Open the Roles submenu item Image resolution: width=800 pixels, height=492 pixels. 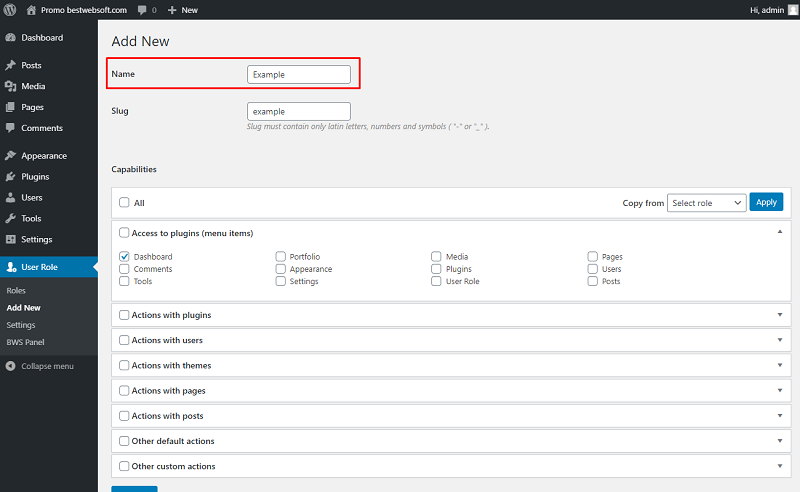[x=16, y=290]
